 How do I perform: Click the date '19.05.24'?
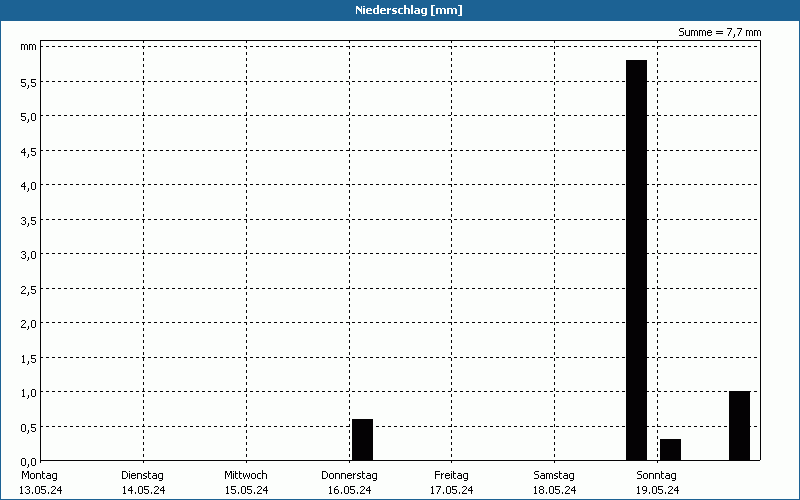point(657,490)
